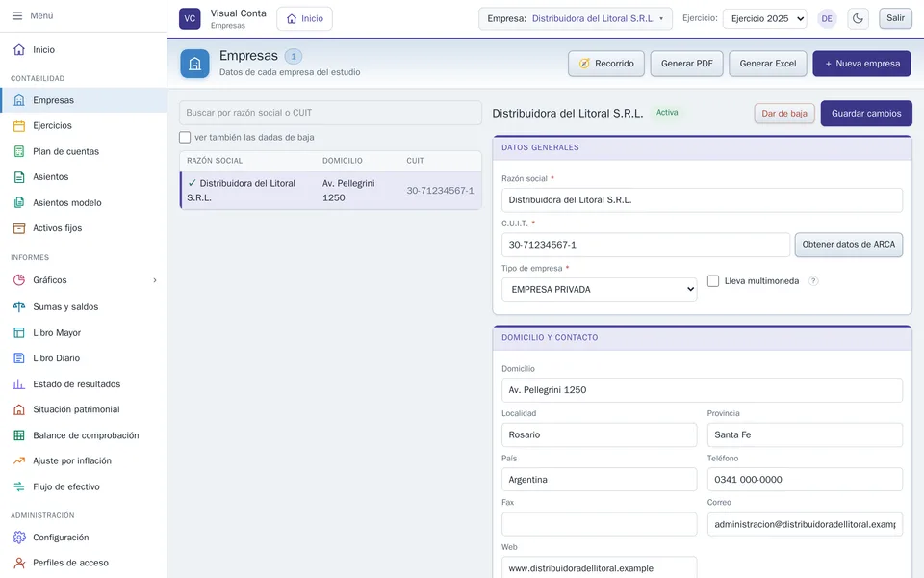Image resolution: width=924 pixels, height=578 pixels.
Task: Click the Estado de resultados chart icon
Action: click(x=19, y=384)
